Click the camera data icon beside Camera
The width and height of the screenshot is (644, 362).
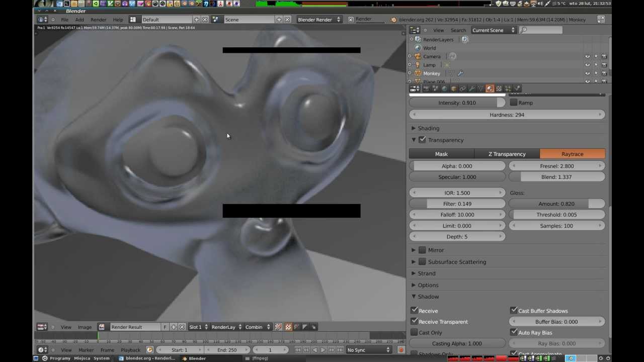click(x=452, y=56)
